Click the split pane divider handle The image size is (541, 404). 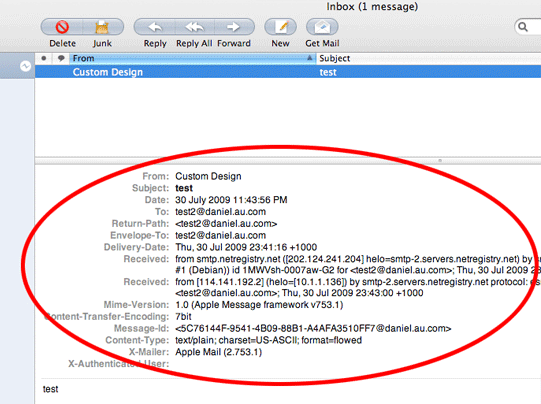[x=440, y=160]
